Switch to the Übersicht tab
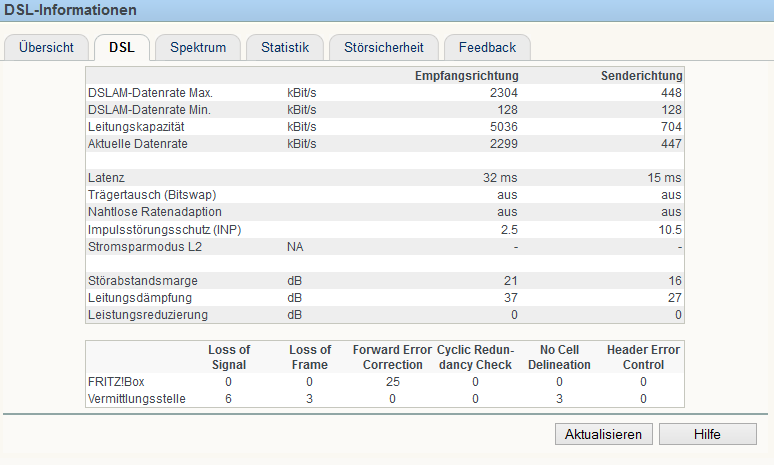Screen dimensions: 774x465 45,48
